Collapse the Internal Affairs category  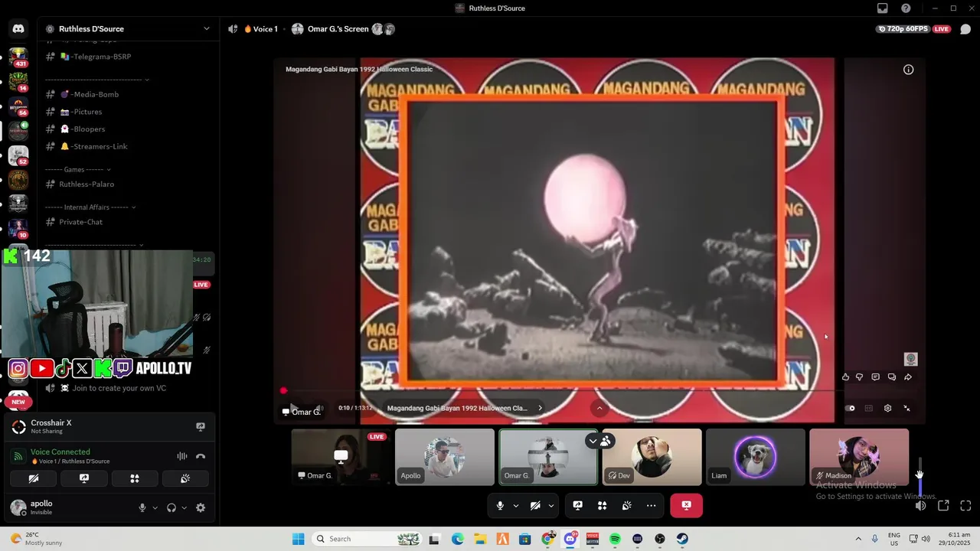click(90, 207)
